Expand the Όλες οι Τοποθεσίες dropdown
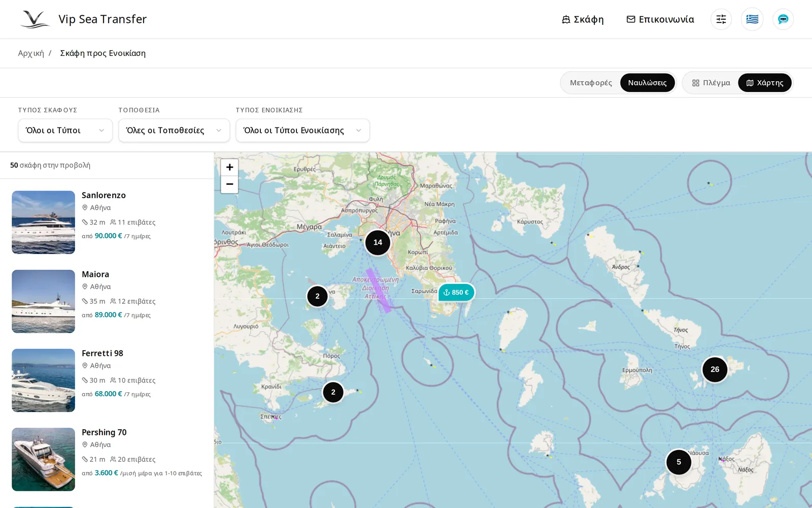The width and height of the screenshot is (812, 508). 174,131
